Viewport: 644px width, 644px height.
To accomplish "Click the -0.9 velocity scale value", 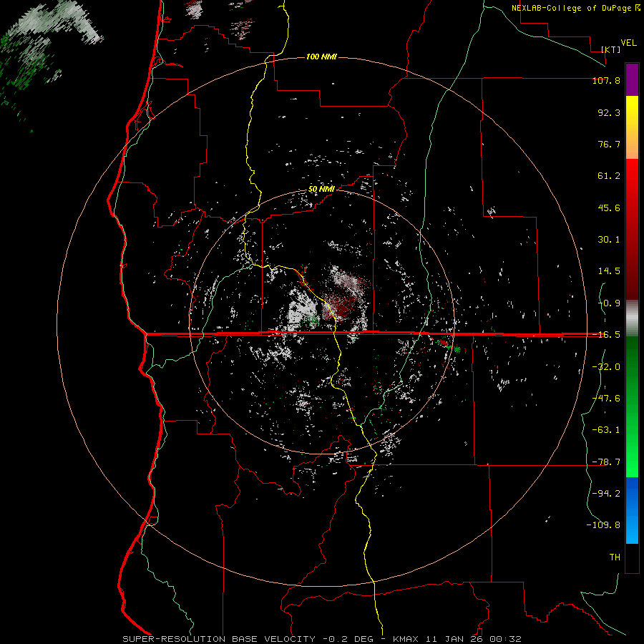I will click(x=609, y=303).
